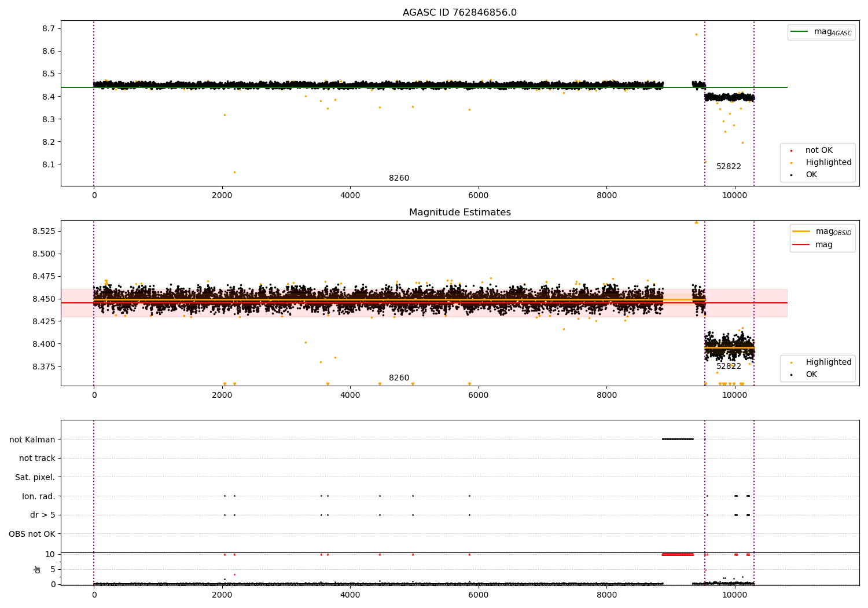Select 'Highlighted' legend entry in the top plot
The width and height of the screenshot is (868, 608).
click(x=829, y=163)
